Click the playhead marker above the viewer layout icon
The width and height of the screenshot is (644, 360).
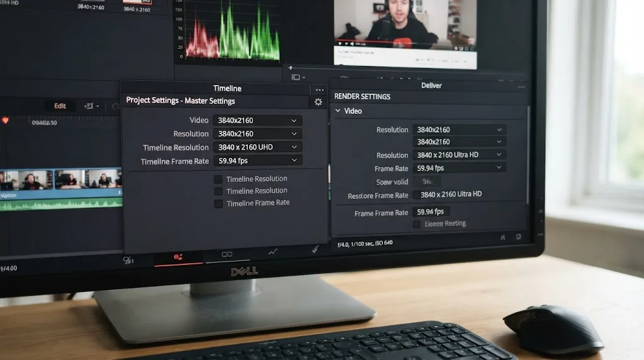[x=291, y=68]
